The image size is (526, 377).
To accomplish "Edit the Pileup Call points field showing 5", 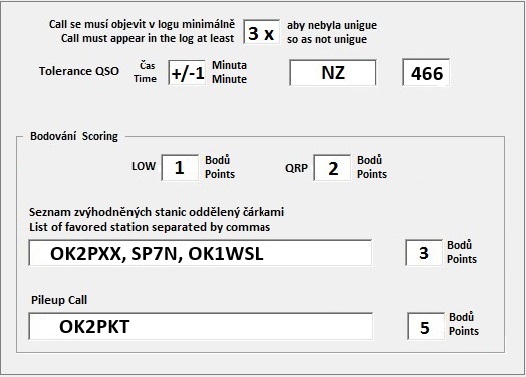I will tap(426, 326).
